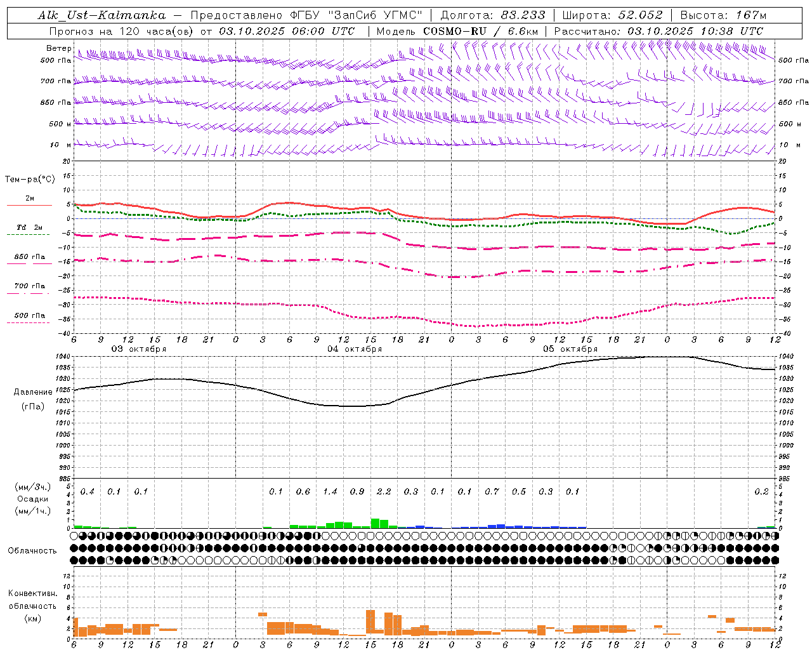The height and width of the screenshot is (650, 812).
Task: Click the (км) convective cloud unit label
Action: click(33, 618)
